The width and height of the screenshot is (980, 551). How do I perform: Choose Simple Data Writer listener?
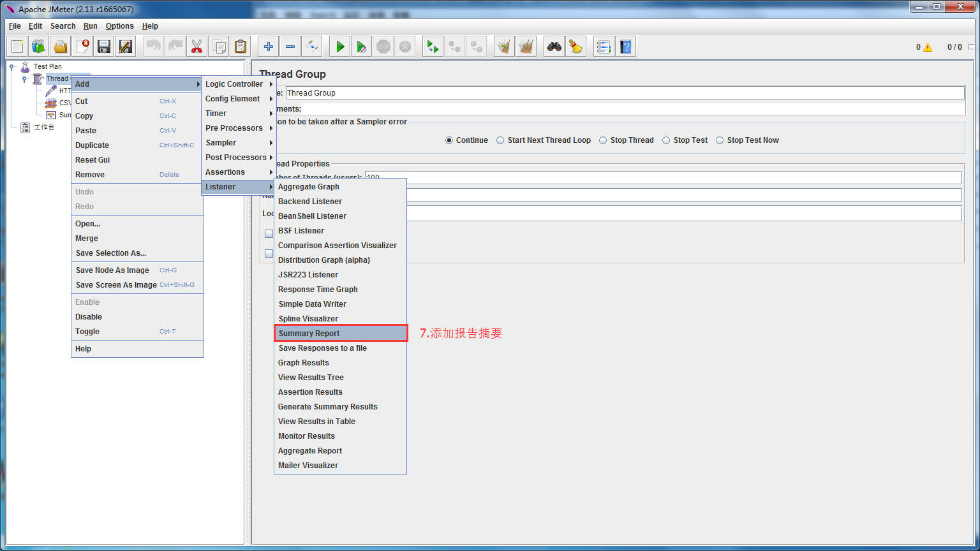pos(341,304)
